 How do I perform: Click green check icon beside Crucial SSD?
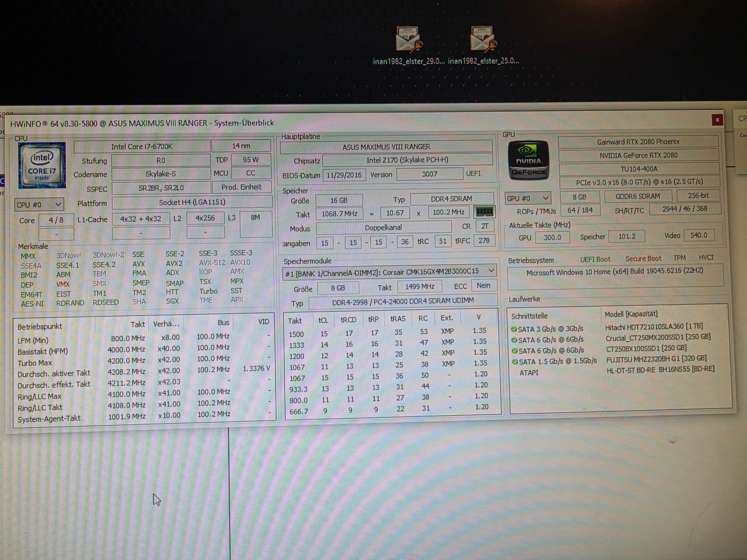pos(514,340)
